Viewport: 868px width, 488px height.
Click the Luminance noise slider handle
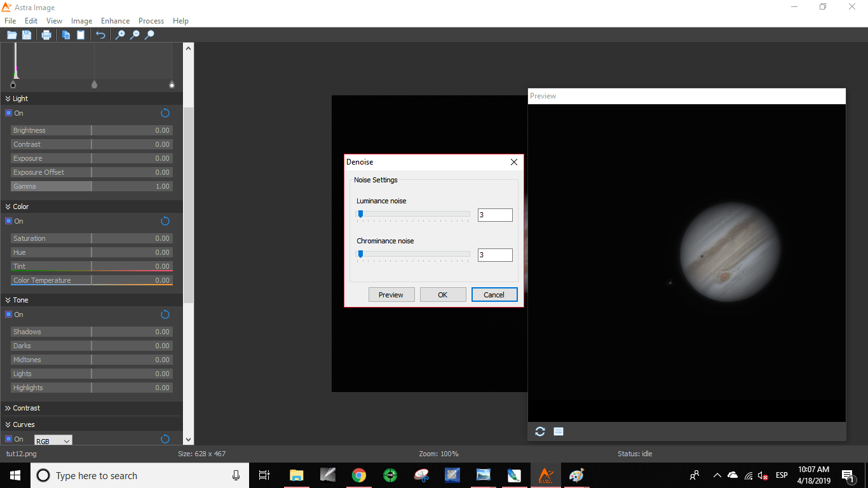(x=360, y=215)
